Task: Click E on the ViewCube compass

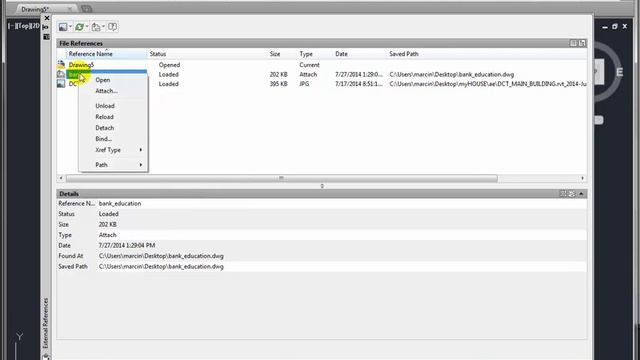Action: click(x=620, y=72)
